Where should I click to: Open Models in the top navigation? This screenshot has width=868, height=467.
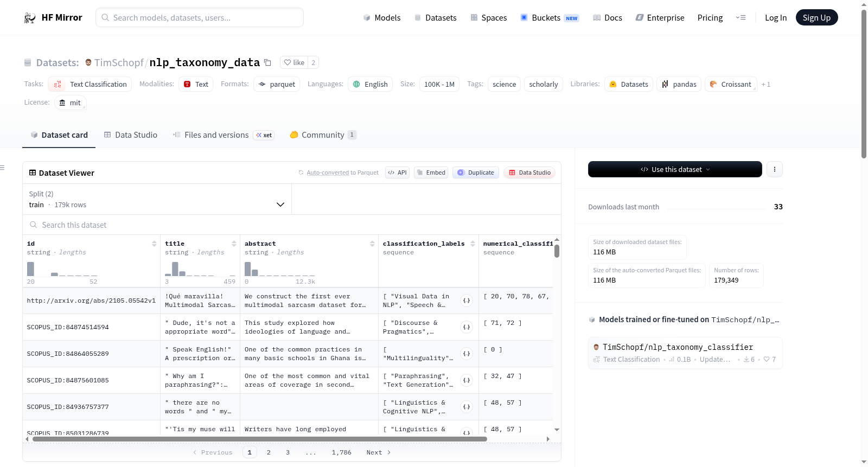pyautogui.click(x=382, y=18)
